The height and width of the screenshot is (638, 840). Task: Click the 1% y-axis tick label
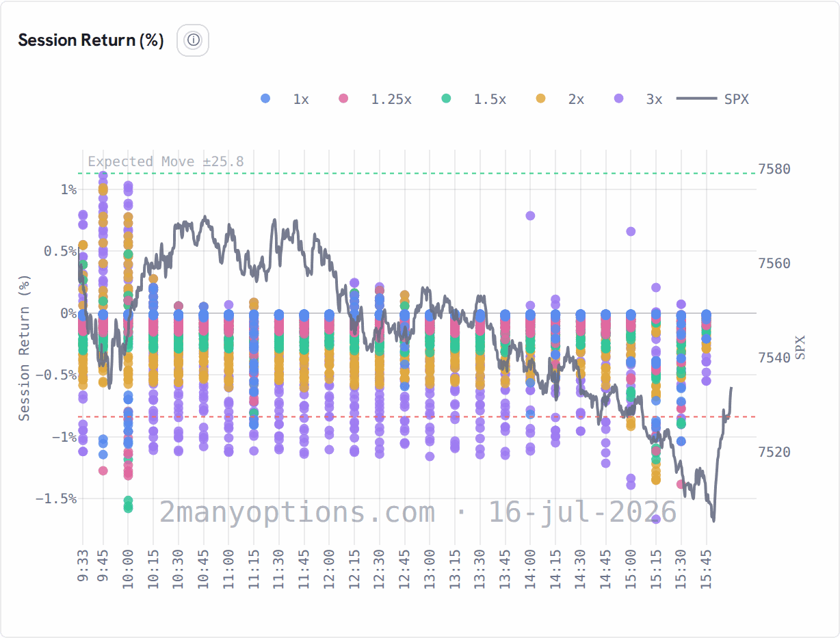[x=68, y=189]
